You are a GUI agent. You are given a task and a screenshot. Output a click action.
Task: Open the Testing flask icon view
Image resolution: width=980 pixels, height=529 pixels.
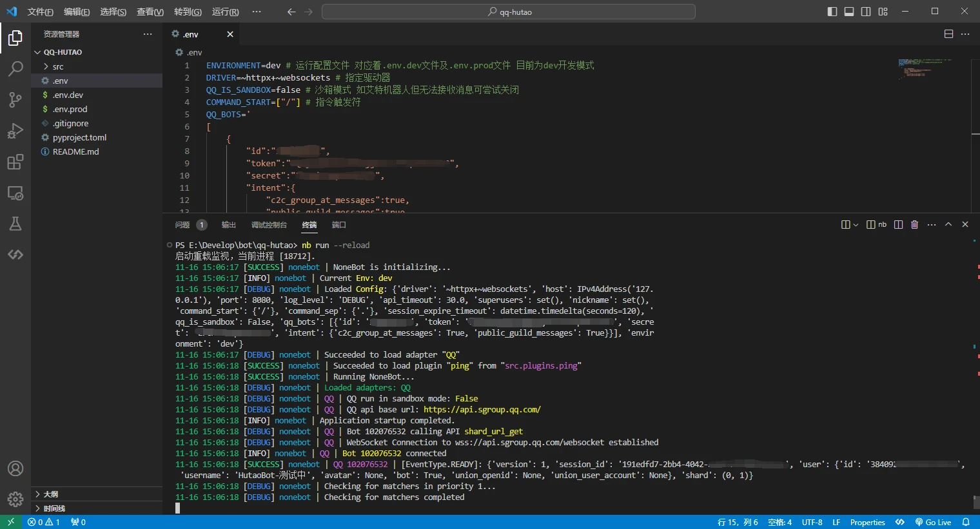(15, 224)
